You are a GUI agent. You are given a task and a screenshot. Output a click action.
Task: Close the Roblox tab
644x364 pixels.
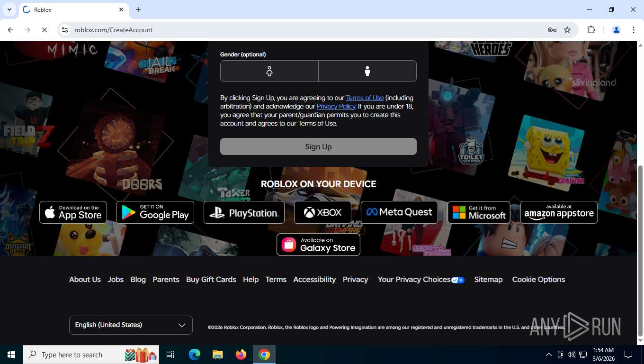pos(121,9)
